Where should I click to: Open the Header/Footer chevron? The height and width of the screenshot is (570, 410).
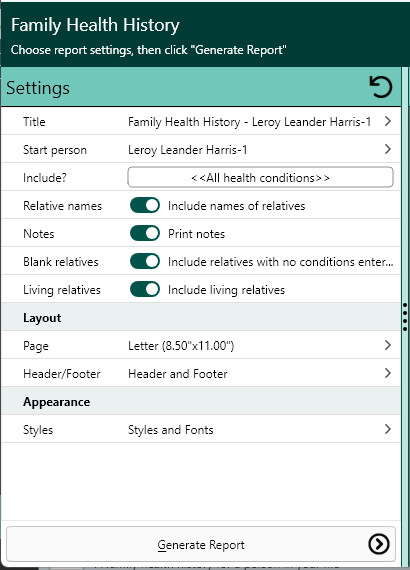point(388,373)
